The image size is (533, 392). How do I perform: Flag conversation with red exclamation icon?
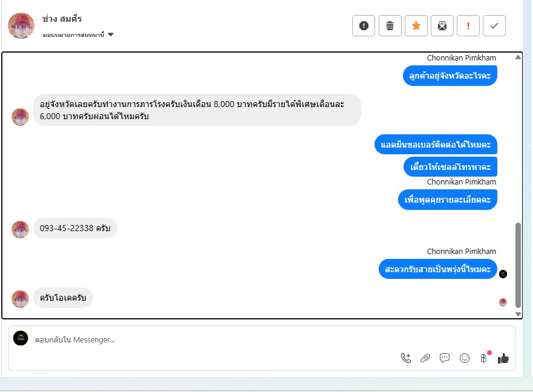[468, 25]
